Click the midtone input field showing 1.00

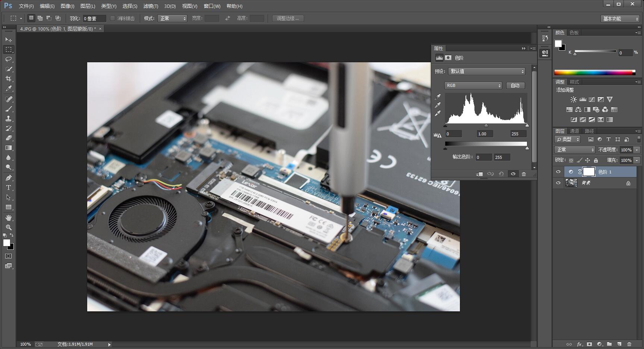coord(484,133)
